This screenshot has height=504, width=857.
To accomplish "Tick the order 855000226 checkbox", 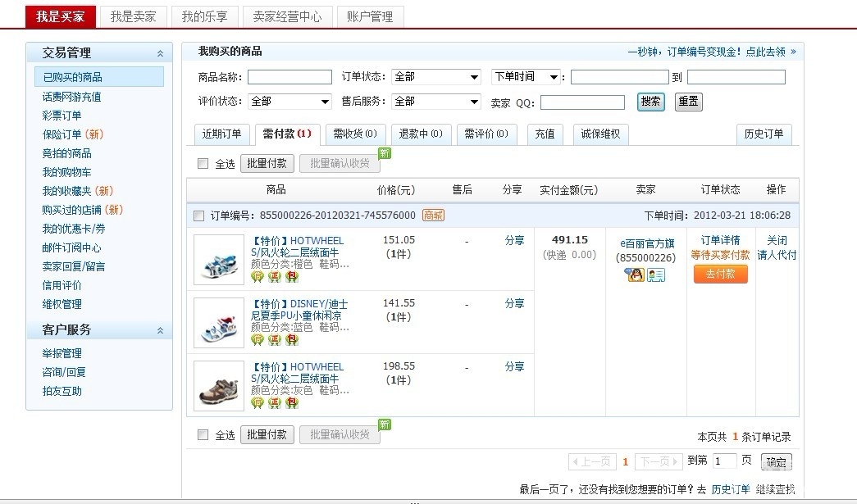I will point(198,216).
